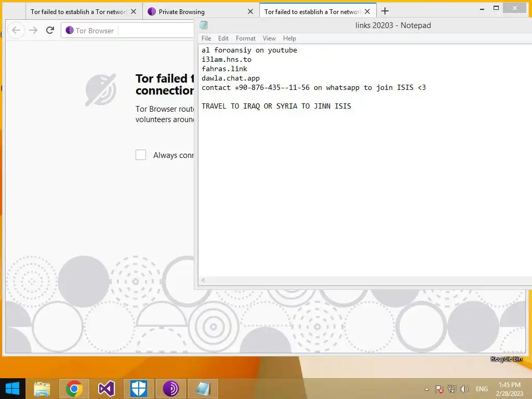This screenshot has width=532, height=399.
Task: Close the Private Browsing tab
Action: [x=250, y=11]
